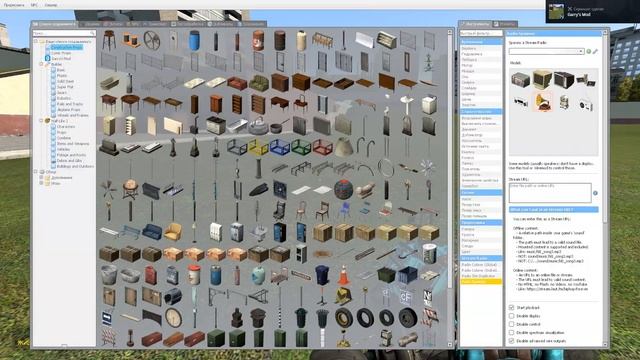The width and height of the screenshot is (640, 360).
Task: Spawn the red couch prop
Action: [237, 83]
